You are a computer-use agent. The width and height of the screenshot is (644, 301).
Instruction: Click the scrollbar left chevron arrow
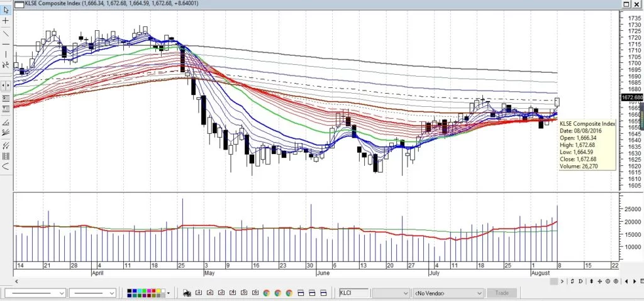coord(17,282)
